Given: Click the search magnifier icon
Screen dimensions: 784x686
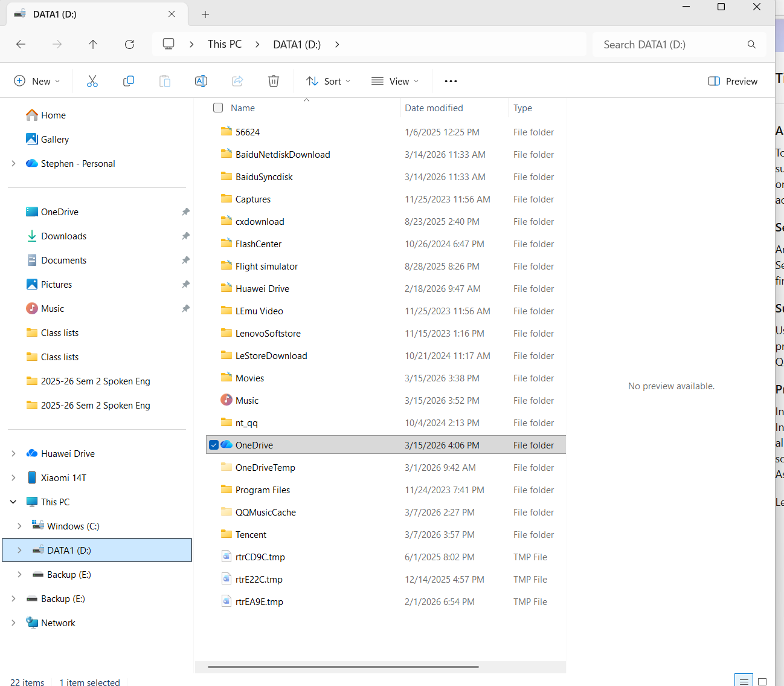Looking at the screenshot, I should 751,44.
